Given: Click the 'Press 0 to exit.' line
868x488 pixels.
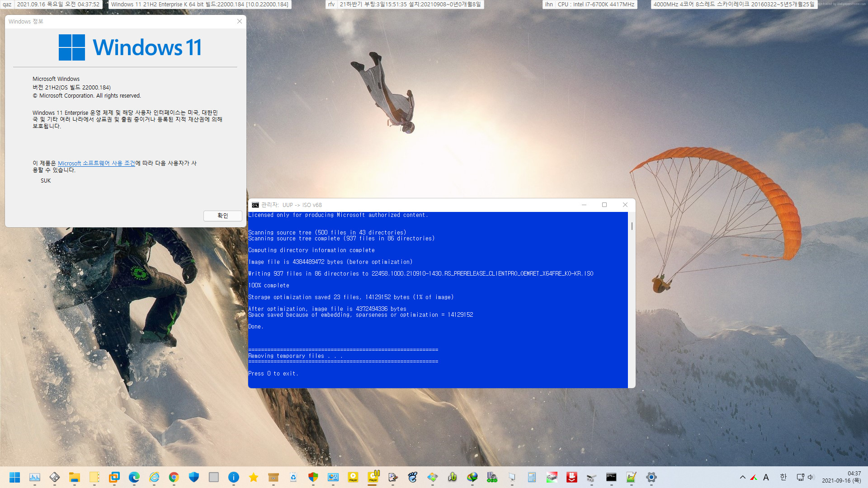Looking at the screenshot, I should click(273, 374).
